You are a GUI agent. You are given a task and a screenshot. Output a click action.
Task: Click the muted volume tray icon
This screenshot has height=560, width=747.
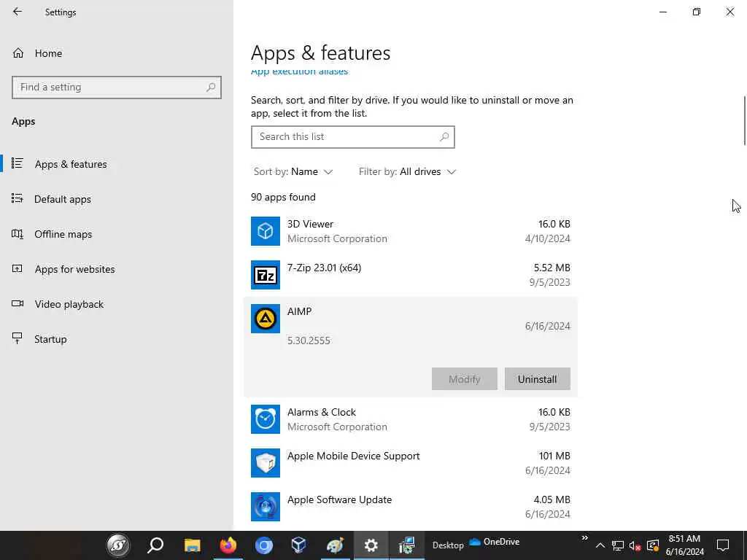pyautogui.click(x=635, y=545)
